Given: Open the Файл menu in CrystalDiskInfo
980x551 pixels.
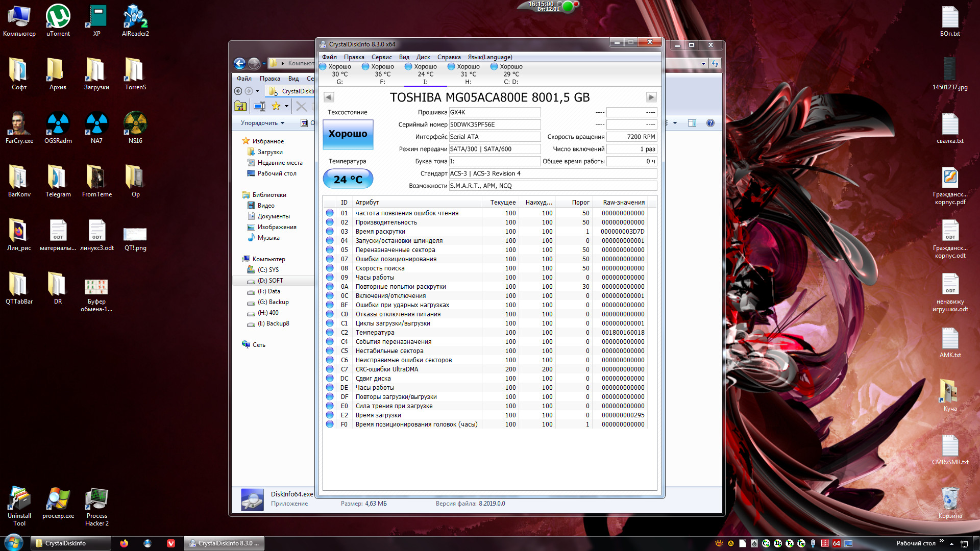Looking at the screenshot, I should 329,57.
